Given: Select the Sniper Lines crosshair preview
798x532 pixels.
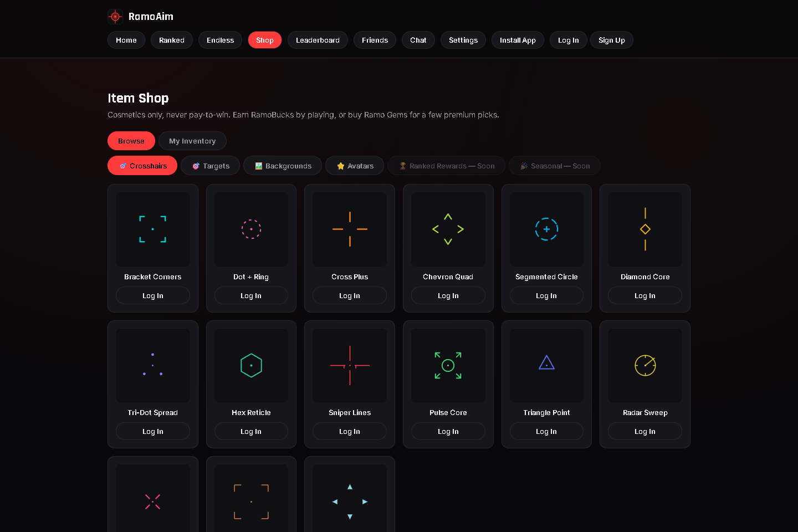Looking at the screenshot, I should click(350, 365).
